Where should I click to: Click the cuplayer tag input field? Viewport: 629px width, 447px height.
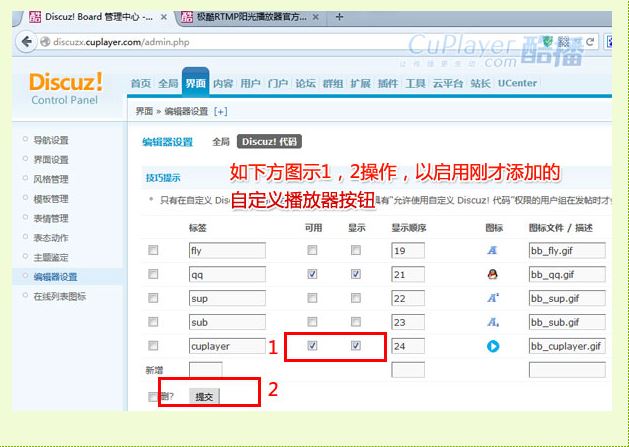(227, 346)
